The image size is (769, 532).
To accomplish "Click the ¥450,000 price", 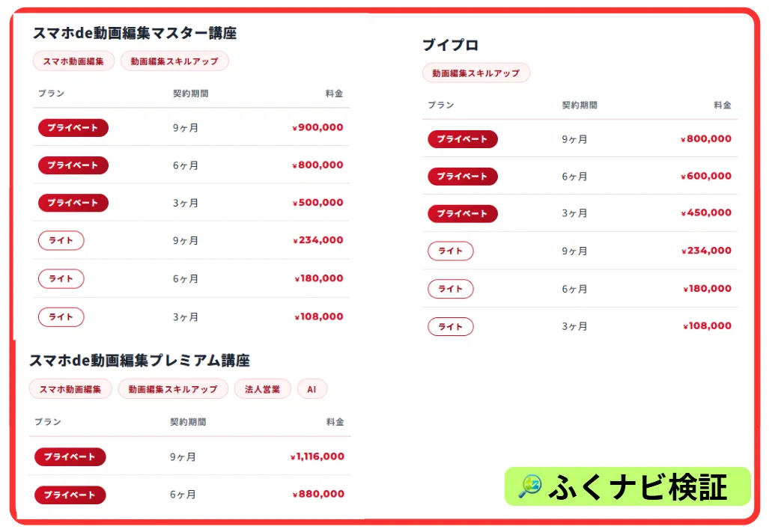I will (x=706, y=213).
